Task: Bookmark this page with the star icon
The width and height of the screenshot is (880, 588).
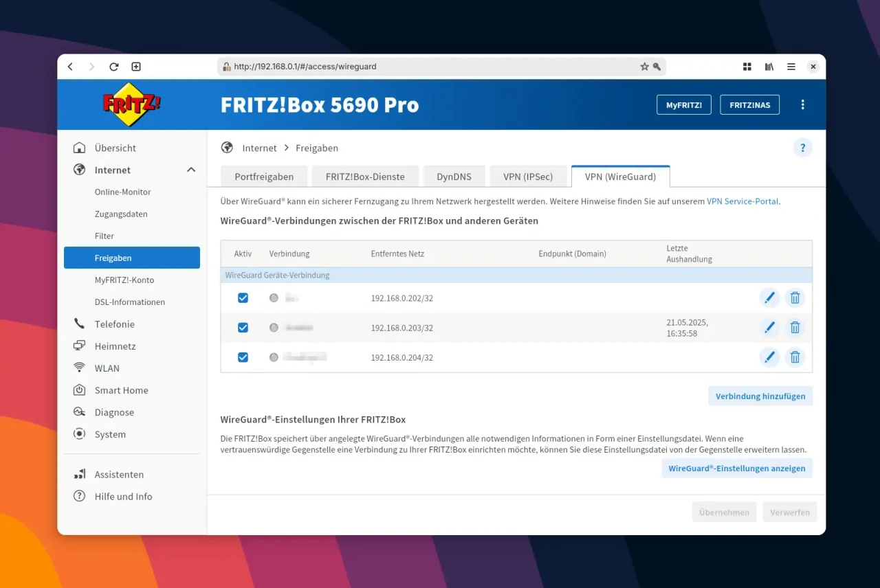Action: (644, 67)
